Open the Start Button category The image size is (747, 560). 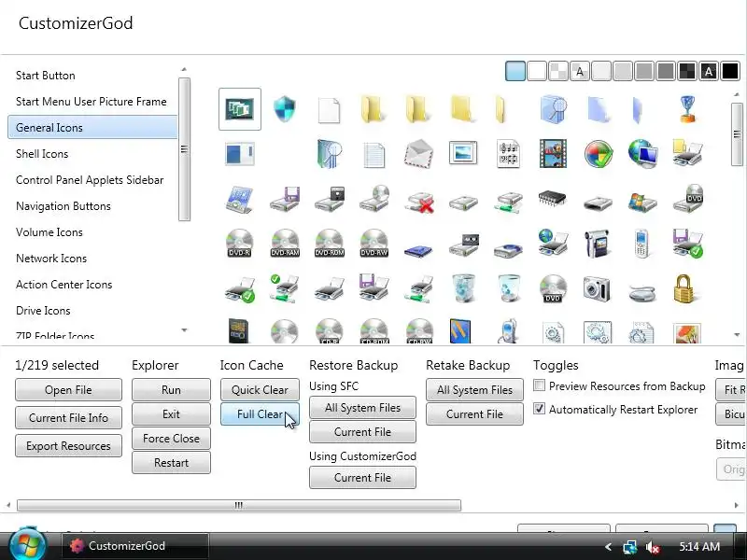[45, 76]
